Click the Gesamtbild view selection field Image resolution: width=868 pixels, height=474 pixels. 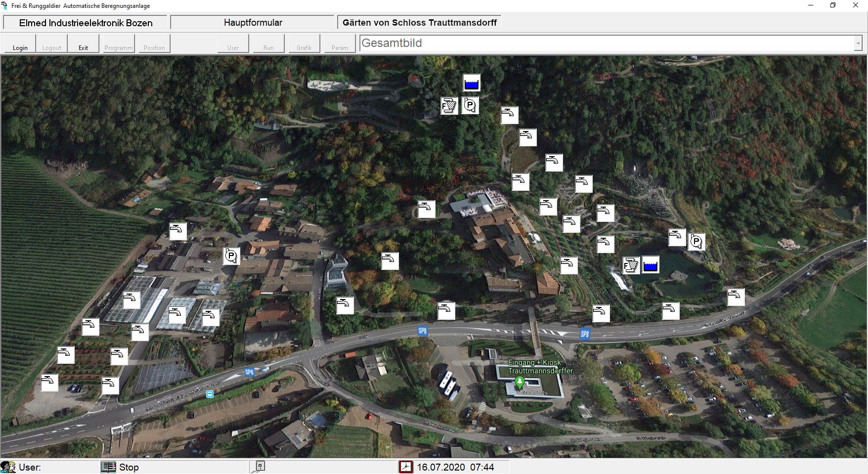[606, 43]
